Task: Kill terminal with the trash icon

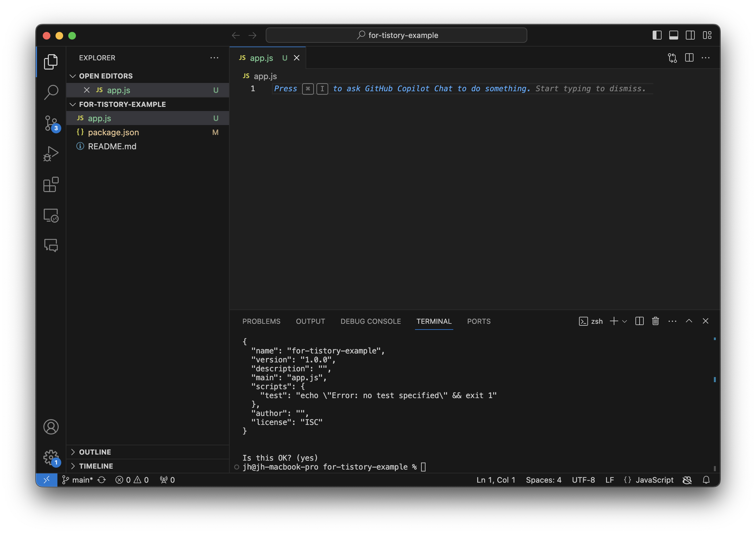Action: pyautogui.click(x=655, y=321)
